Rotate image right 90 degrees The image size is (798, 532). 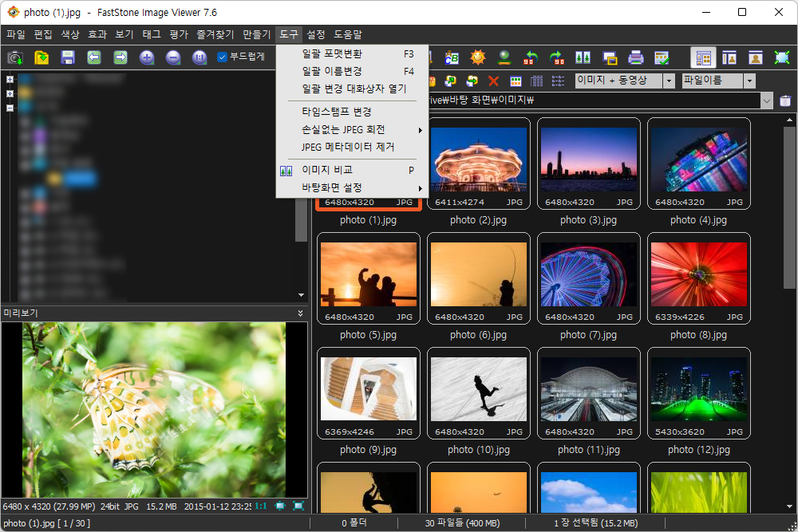point(557,57)
